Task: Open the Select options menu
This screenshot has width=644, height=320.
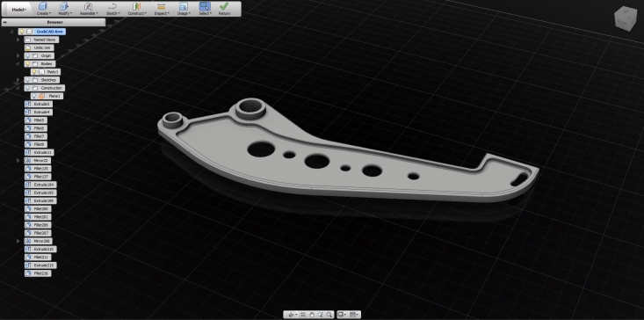Action: click(205, 8)
